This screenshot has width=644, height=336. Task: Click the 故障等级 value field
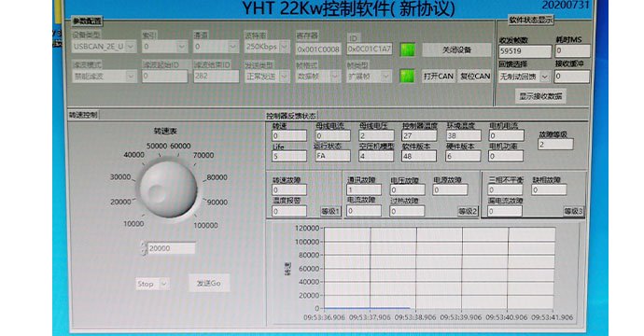(x=555, y=145)
